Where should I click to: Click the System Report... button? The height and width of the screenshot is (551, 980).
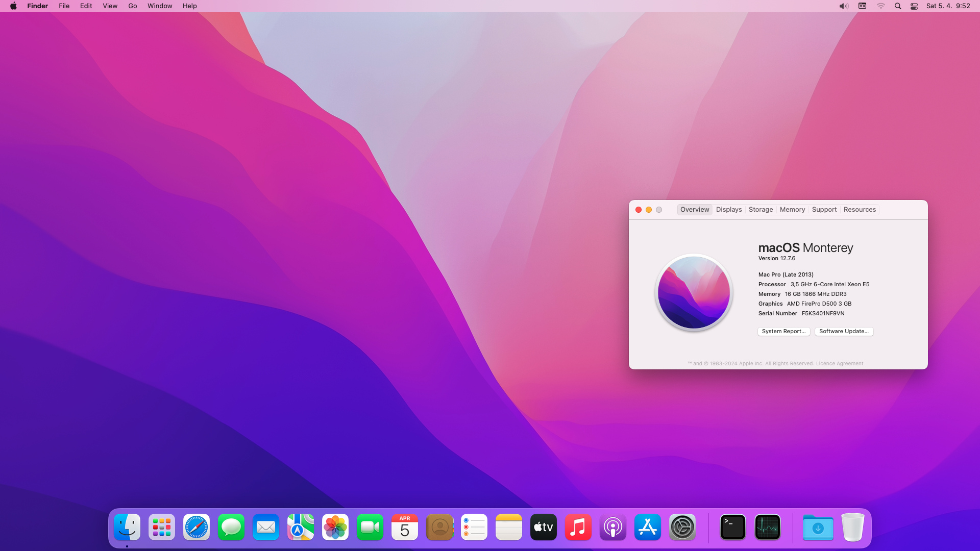[x=783, y=332]
